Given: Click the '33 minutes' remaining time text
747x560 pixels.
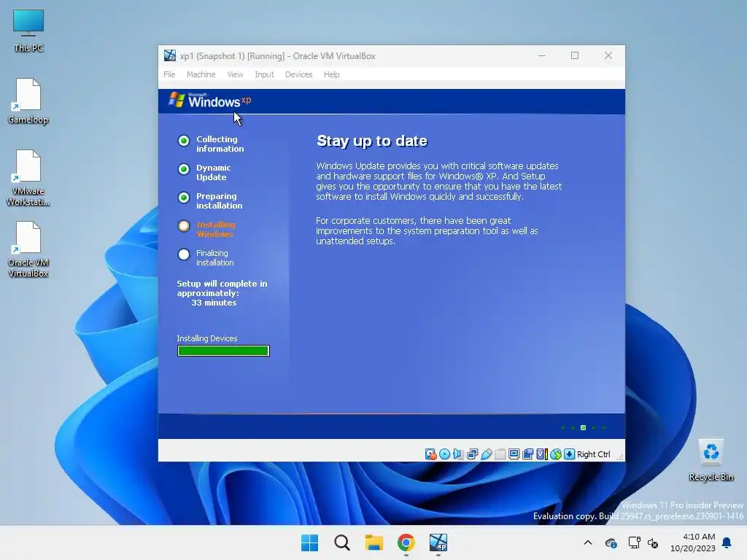Looking at the screenshot, I should point(214,303).
